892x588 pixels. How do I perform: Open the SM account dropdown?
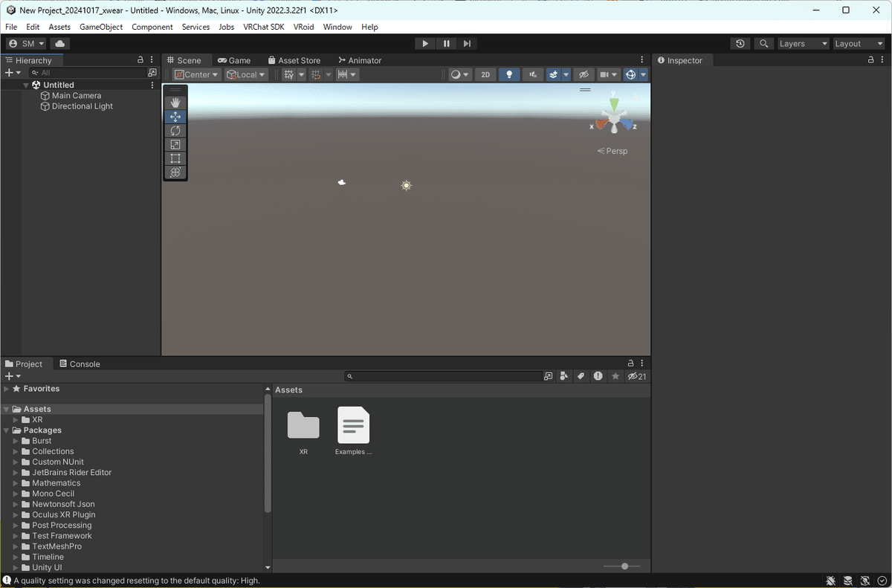pos(26,44)
